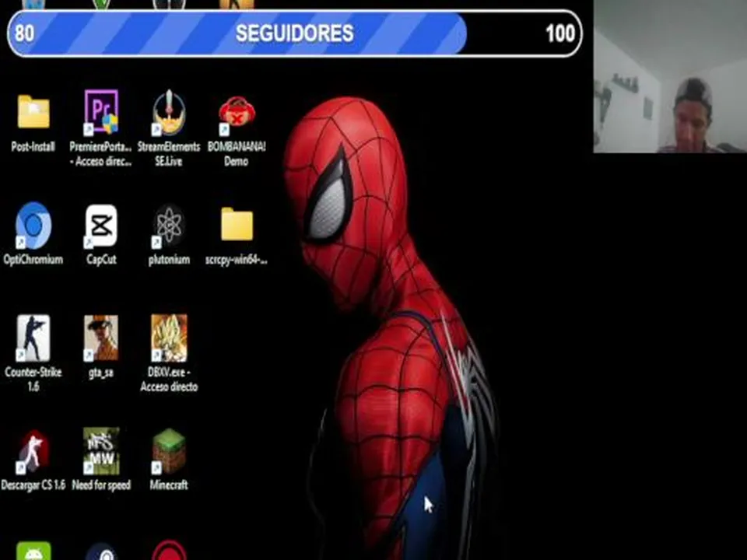Open the DBXV.exe shortcut icon

(169, 338)
